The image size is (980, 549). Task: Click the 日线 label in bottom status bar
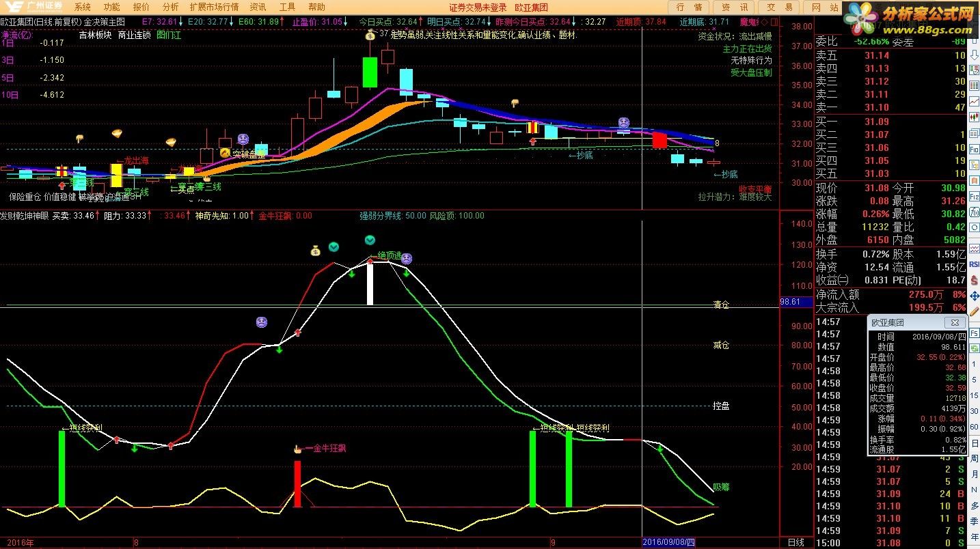pos(796,542)
